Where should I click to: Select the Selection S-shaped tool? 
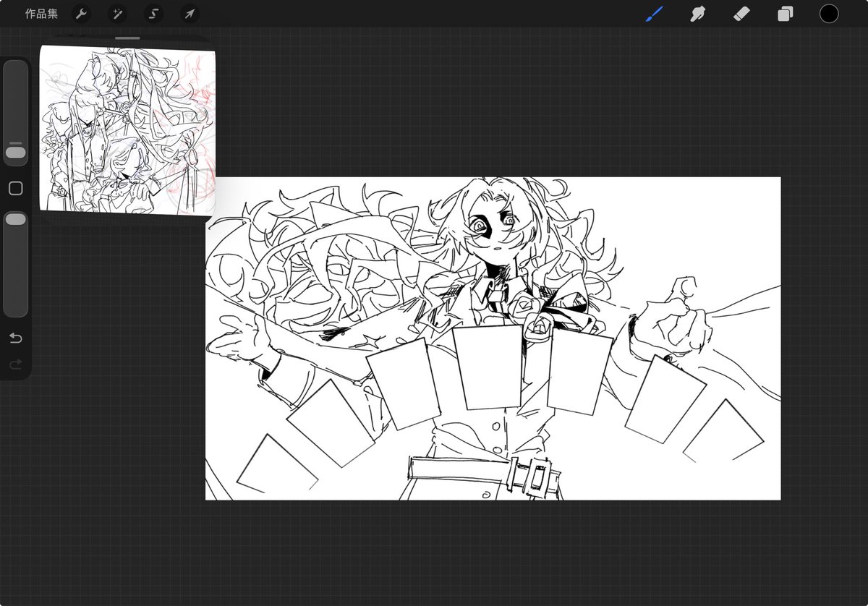tap(153, 14)
